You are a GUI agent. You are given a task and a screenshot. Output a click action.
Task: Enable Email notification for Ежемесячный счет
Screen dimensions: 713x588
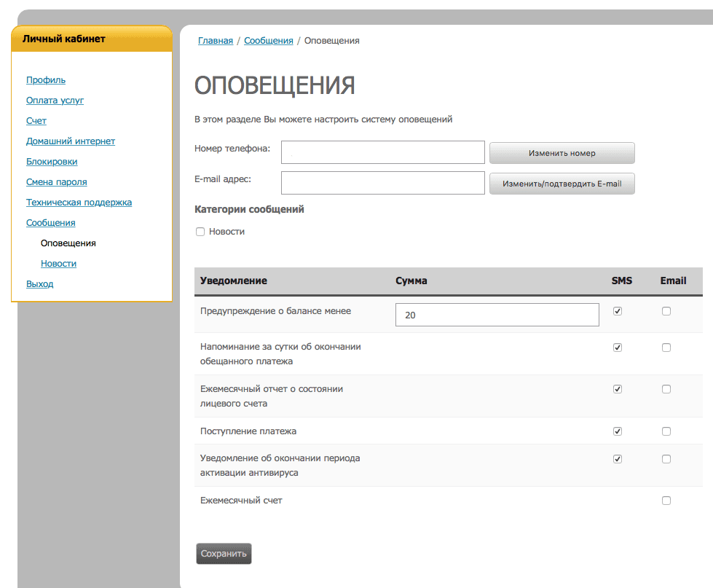666,500
